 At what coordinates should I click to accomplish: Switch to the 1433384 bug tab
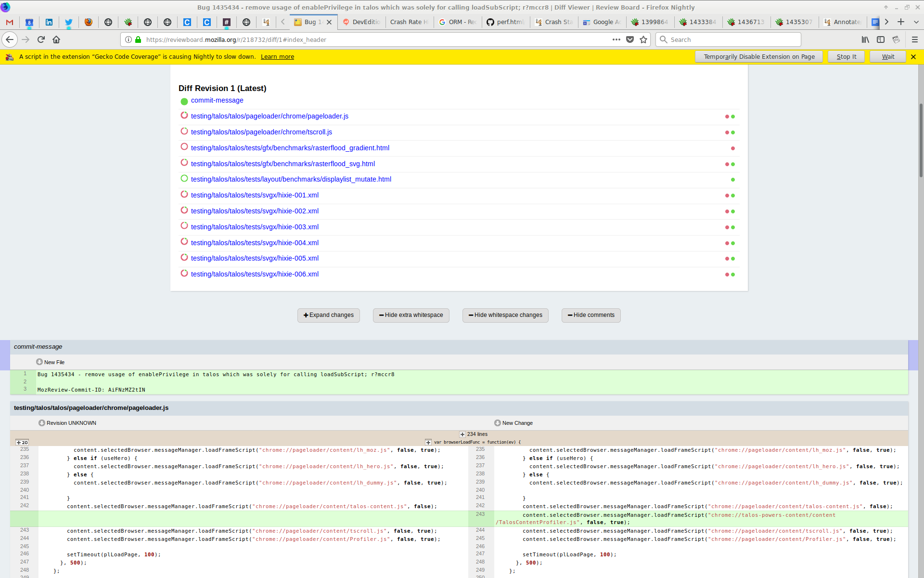coord(698,22)
